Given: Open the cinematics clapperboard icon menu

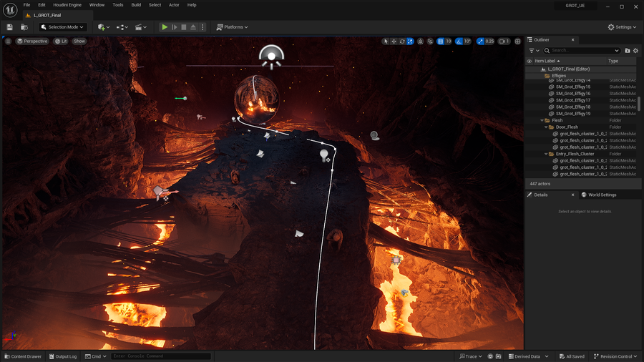Looking at the screenshot, I should click(x=140, y=27).
